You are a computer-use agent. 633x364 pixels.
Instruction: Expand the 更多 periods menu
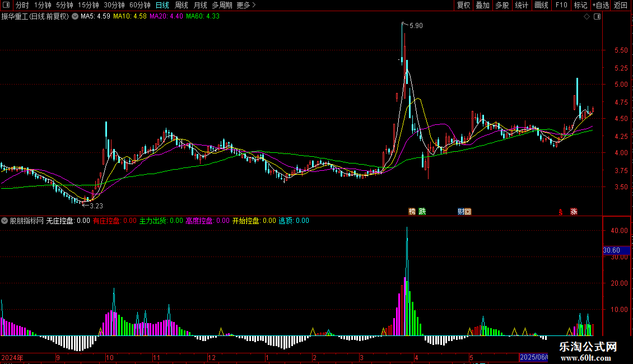point(246,5)
